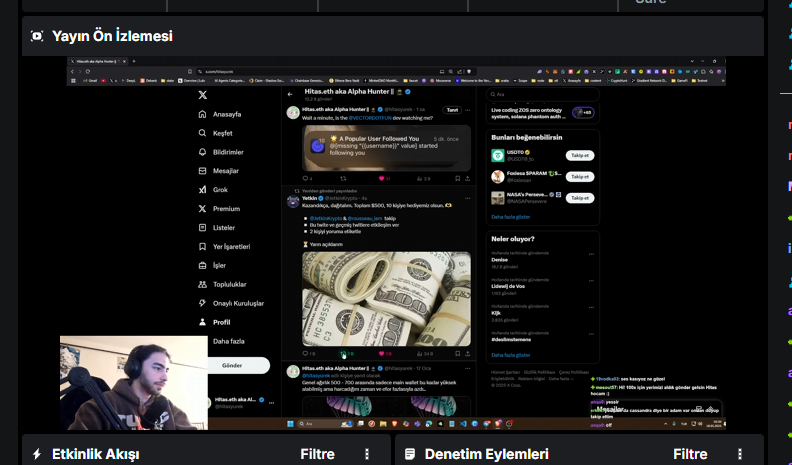
Task: Open the Etkinlik Akışı three-dot menu
Action: click(x=367, y=454)
